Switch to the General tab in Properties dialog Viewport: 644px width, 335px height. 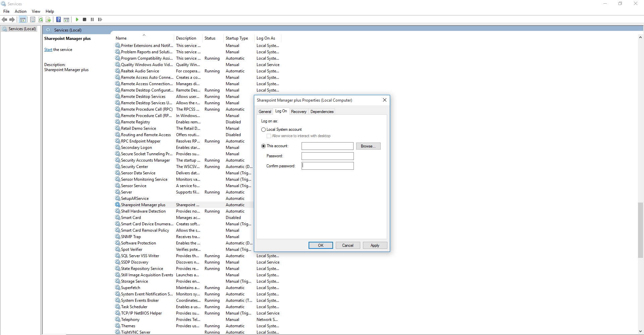pos(265,112)
